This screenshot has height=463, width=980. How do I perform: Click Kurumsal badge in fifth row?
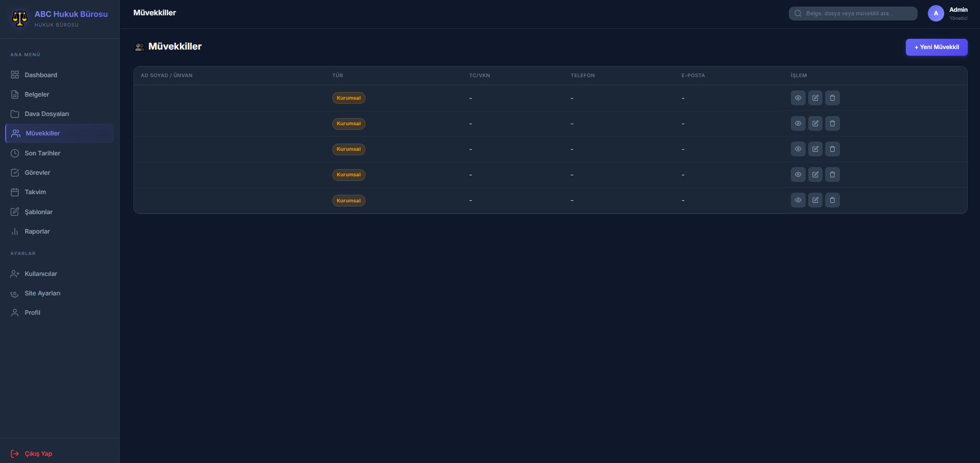tap(349, 200)
